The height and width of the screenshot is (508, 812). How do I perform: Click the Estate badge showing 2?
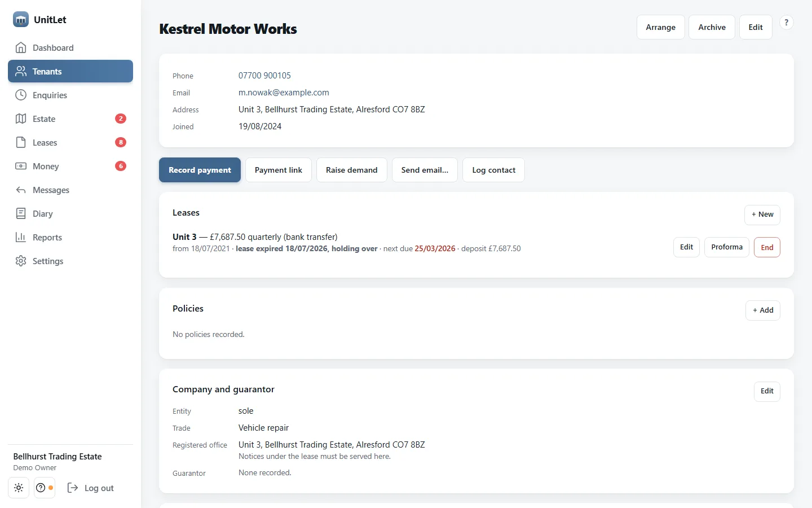coord(121,119)
